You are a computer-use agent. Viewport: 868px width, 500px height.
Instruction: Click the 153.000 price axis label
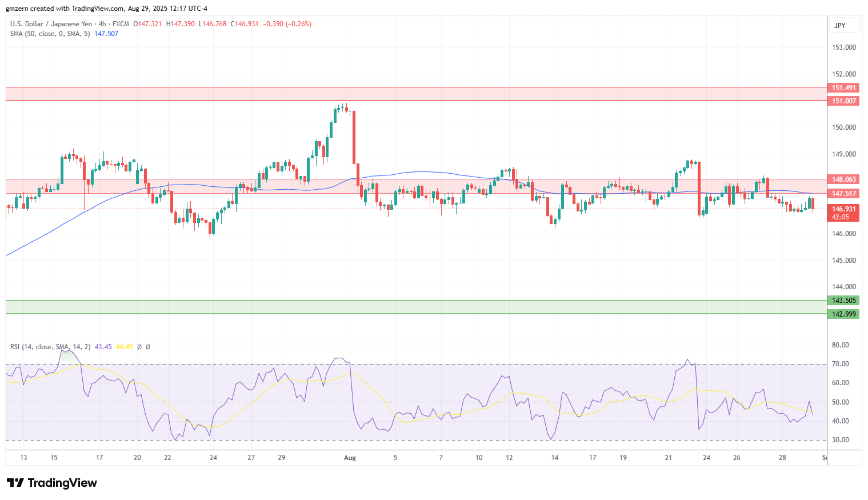[x=844, y=47]
